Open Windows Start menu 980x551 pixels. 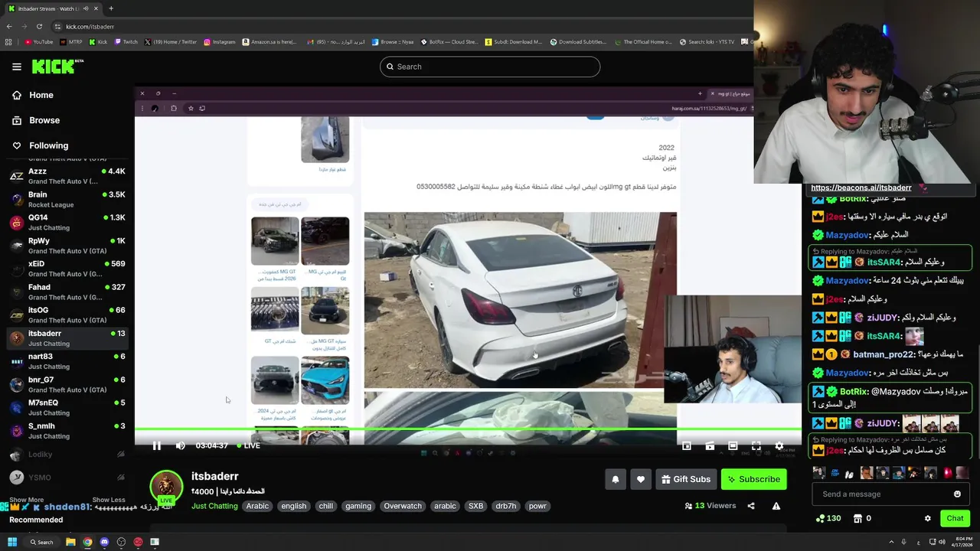12,542
